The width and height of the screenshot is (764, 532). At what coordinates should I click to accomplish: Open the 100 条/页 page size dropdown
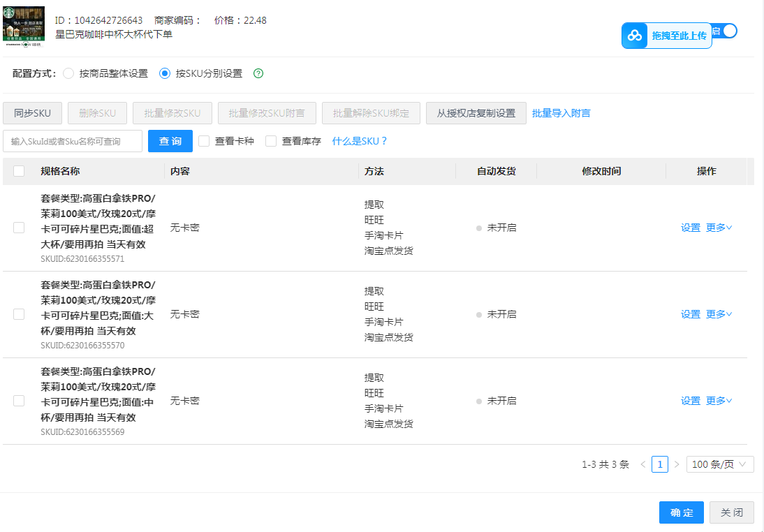[x=719, y=464]
